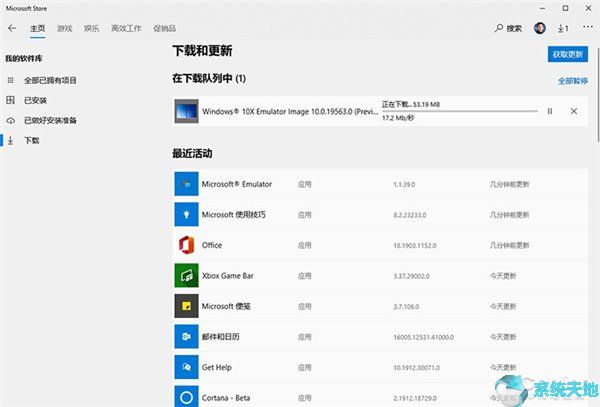Image resolution: width=600 pixels, height=407 pixels.
Task: Switch to the 游戏 tab
Action: click(x=65, y=28)
